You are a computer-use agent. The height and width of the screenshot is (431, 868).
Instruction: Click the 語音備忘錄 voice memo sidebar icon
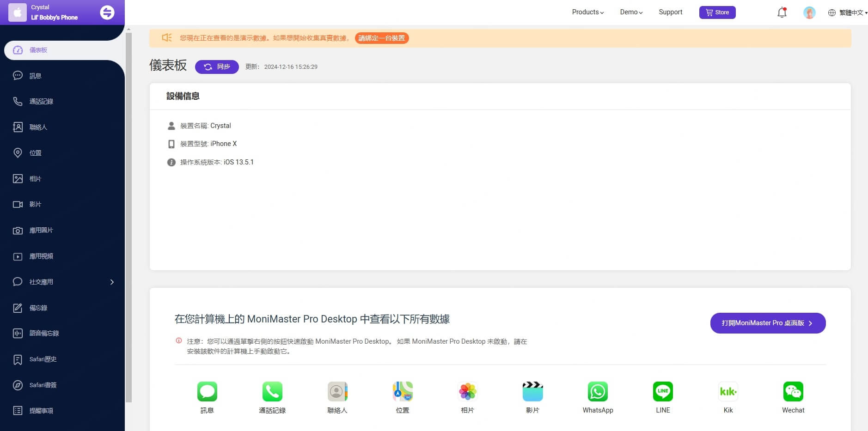pyautogui.click(x=18, y=333)
